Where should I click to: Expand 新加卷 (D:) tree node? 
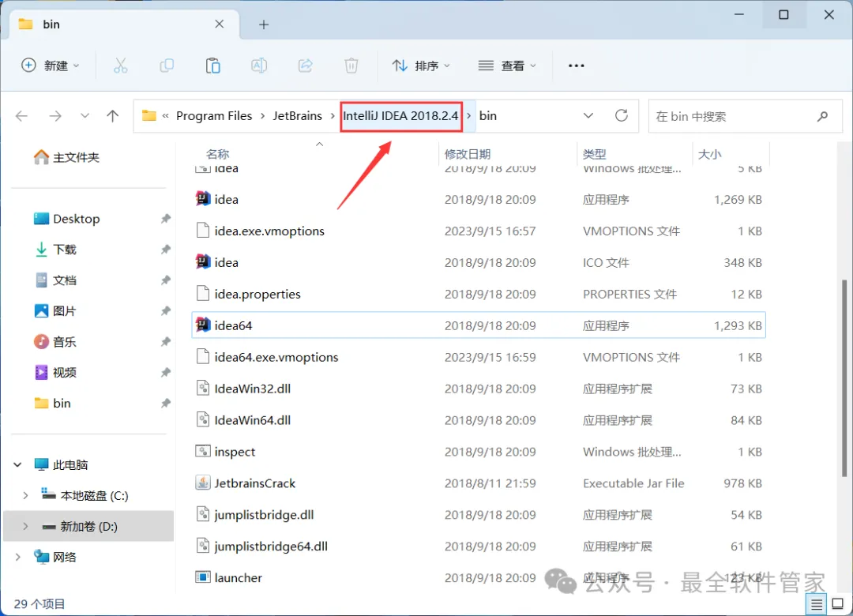25,526
